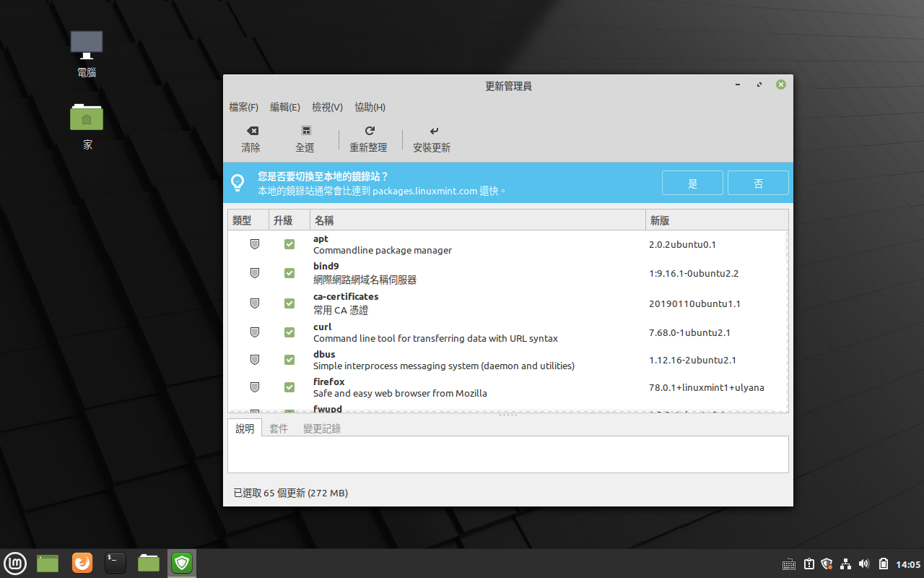
Task: Sort by the 類型 column header
Action: pyautogui.click(x=248, y=220)
